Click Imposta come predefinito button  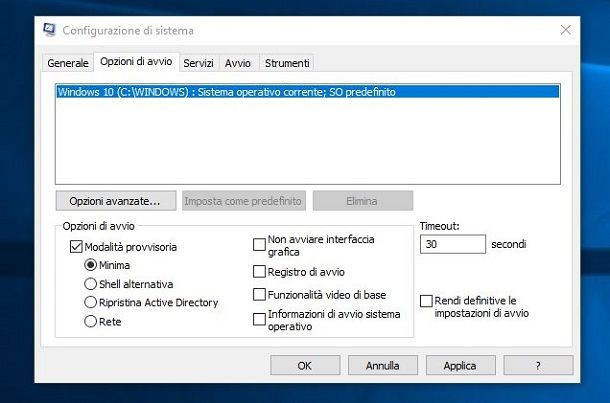tap(244, 201)
